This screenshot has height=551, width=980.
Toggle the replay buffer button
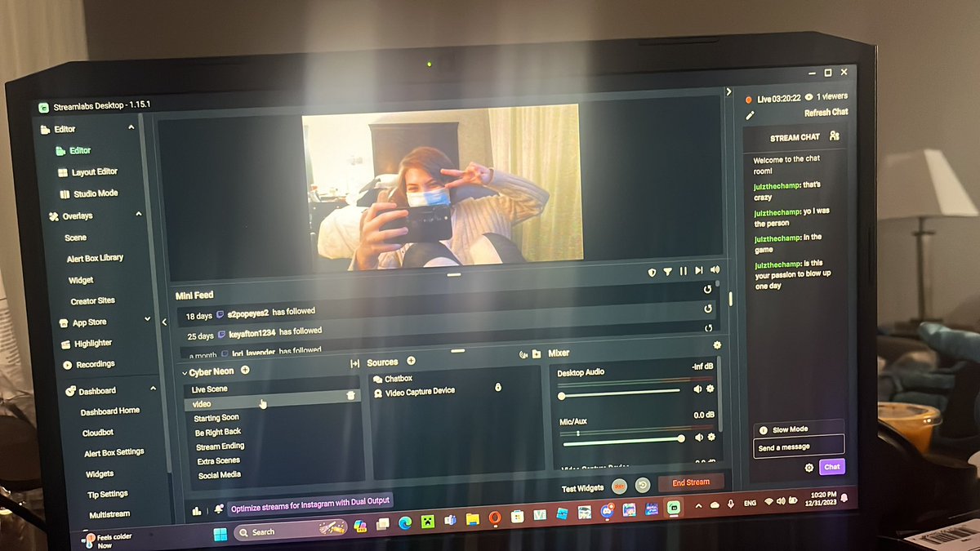point(643,485)
